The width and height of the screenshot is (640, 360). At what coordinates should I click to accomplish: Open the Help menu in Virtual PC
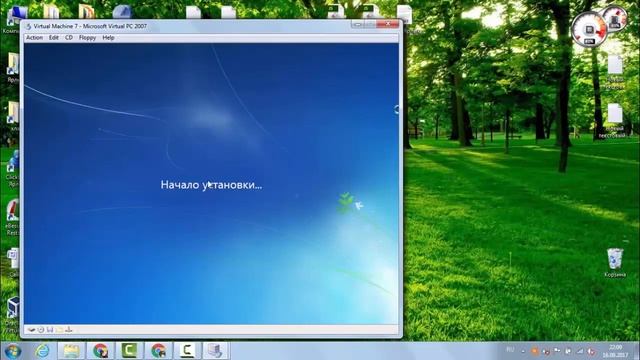pos(108,38)
